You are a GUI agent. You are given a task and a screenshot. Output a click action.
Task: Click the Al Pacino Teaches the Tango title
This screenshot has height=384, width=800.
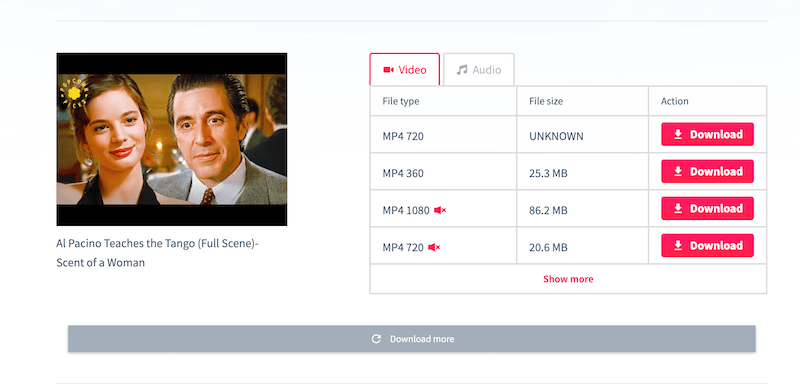(x=158, y=253)
